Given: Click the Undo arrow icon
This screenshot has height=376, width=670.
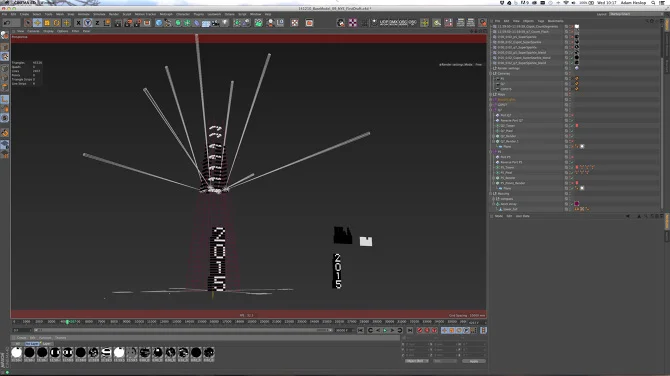Looking at the screenshot, I should coord(7,23).
